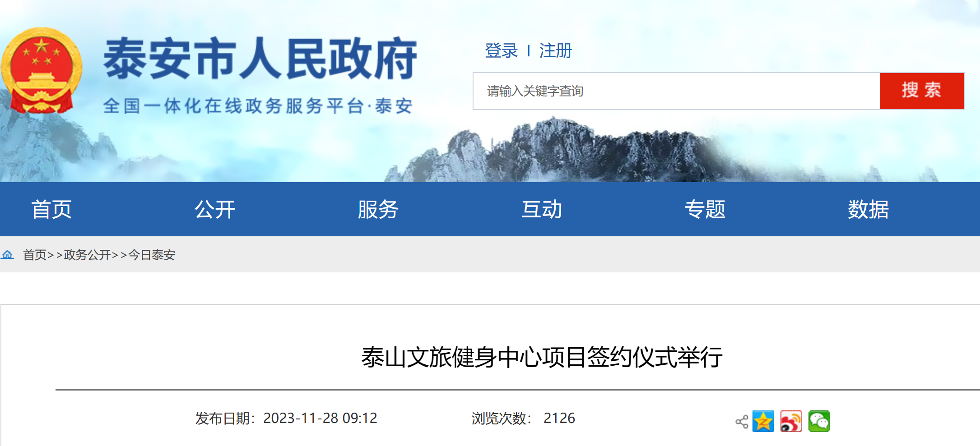The image size is (980, 446).
Task: Click the 登录 login link
Action: coord(501,51)
